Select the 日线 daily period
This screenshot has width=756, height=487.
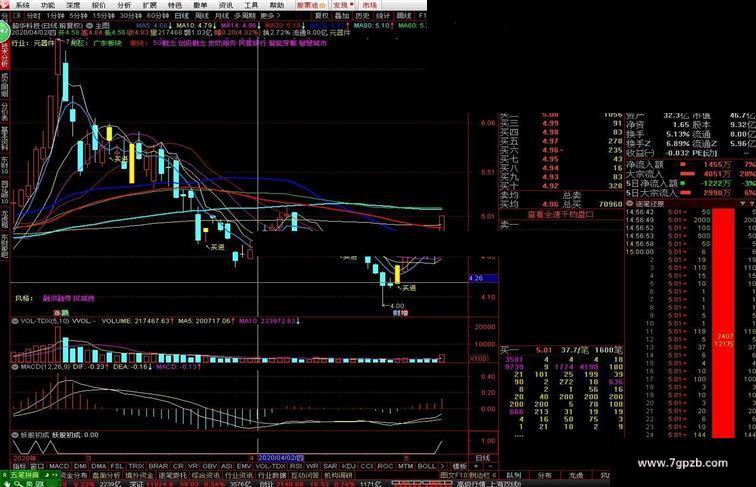pyautogui.click(x=181, y=16)
